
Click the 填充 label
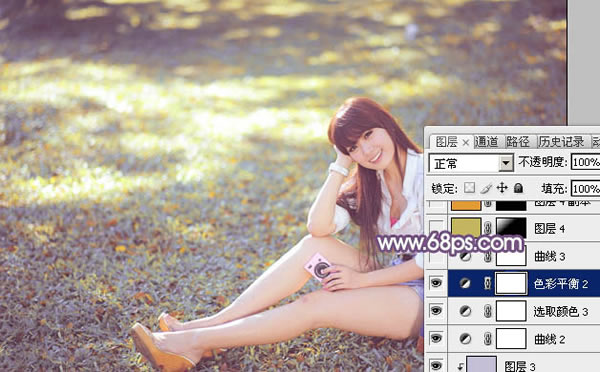coord(554,189)
